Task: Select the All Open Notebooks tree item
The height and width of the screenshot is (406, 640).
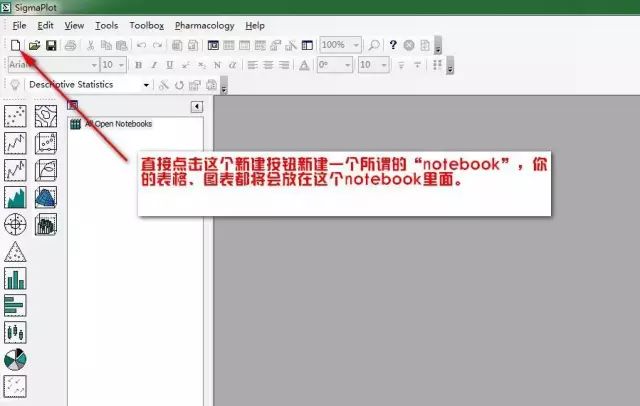Action: (x=118, y=124)
